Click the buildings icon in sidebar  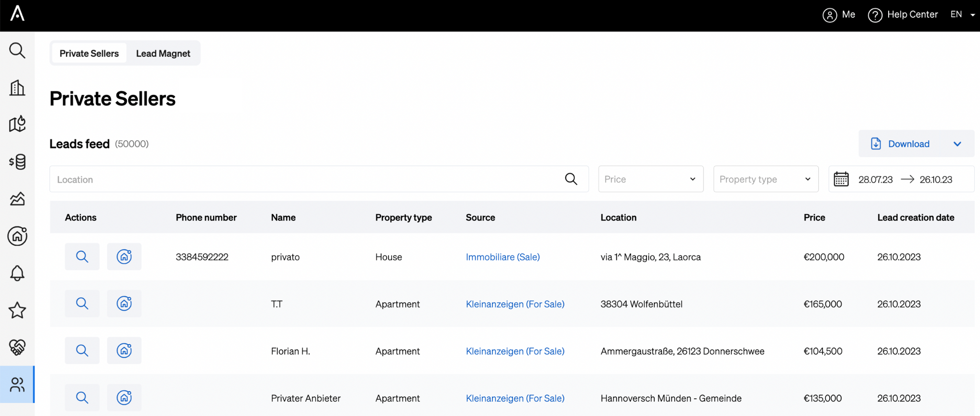coord(17,88)
